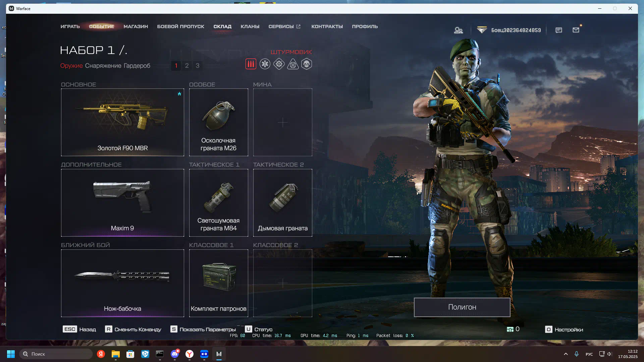Click the Windows Поиск search box
Viewport: 644px width, 362px height.
pyautogui.click(x=56, y=354)
